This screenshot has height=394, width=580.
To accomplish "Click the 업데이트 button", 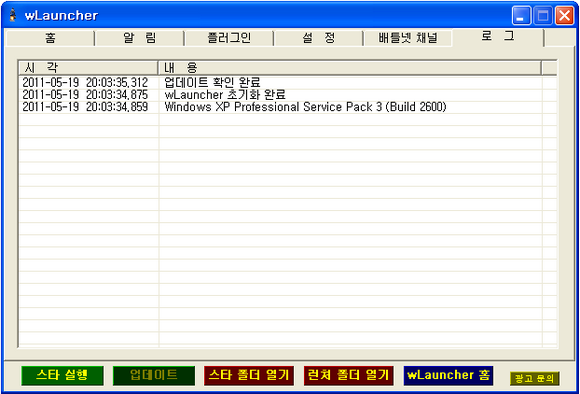I will 154,376.
